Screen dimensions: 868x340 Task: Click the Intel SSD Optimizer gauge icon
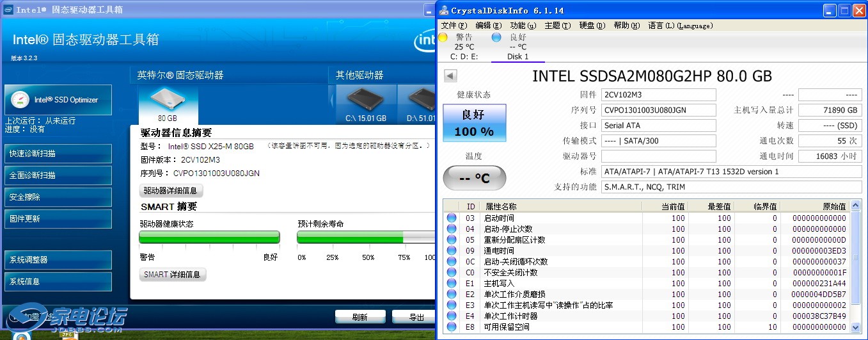(x=20, y=100)
